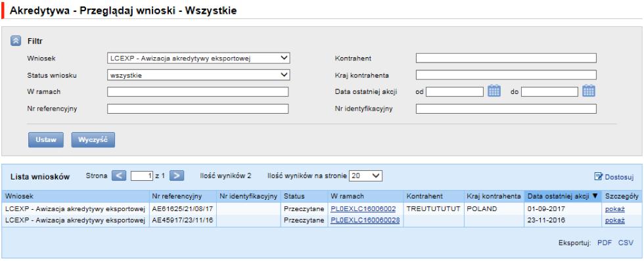Viewport: 644px width, 261px height.
Task: Select cell AE61625/21/08/17
Action: tap(183, 209)
